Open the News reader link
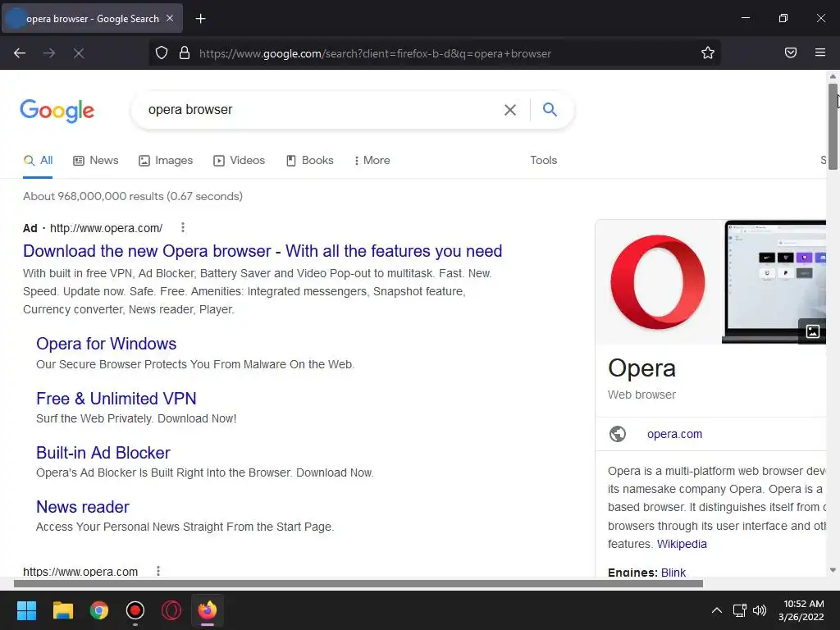 pos(83,507)
